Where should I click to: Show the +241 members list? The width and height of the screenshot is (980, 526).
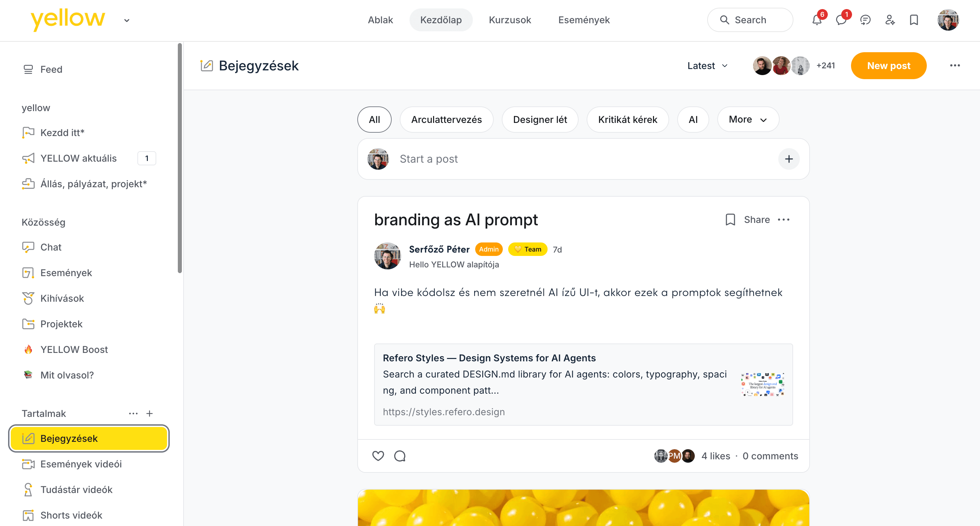(825, 65)
